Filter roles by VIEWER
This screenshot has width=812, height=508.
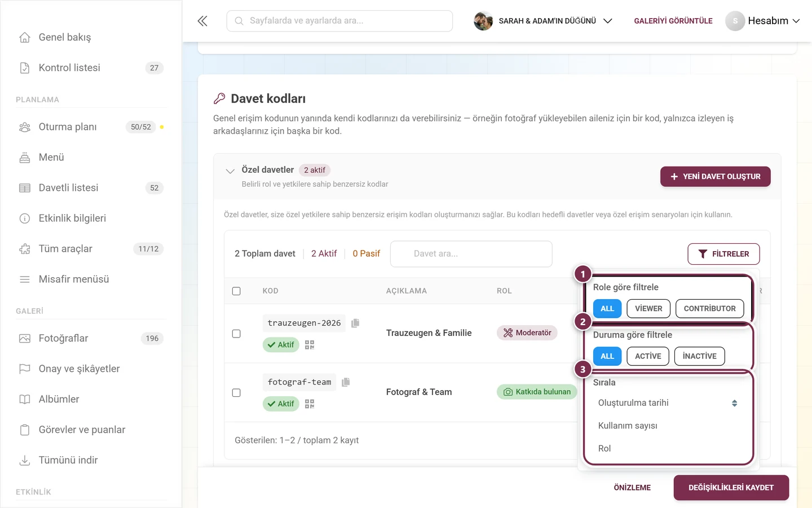(x=648, y=309)
